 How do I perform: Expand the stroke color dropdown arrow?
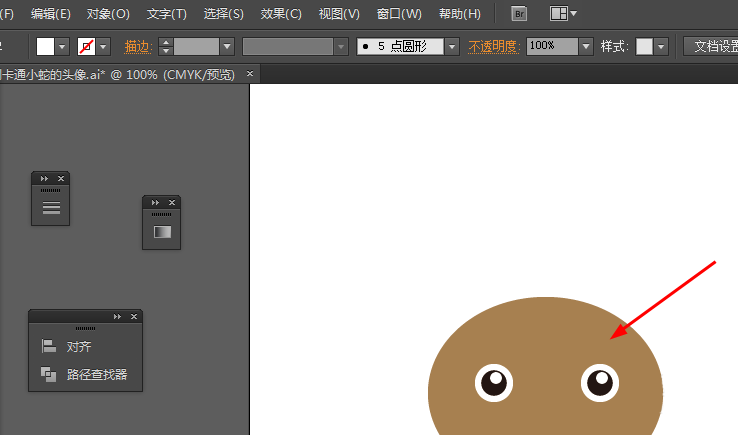tap(103, 47)
